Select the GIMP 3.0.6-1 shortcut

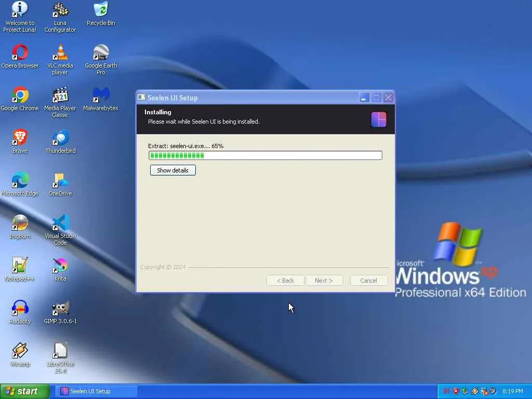coord(60,312)
